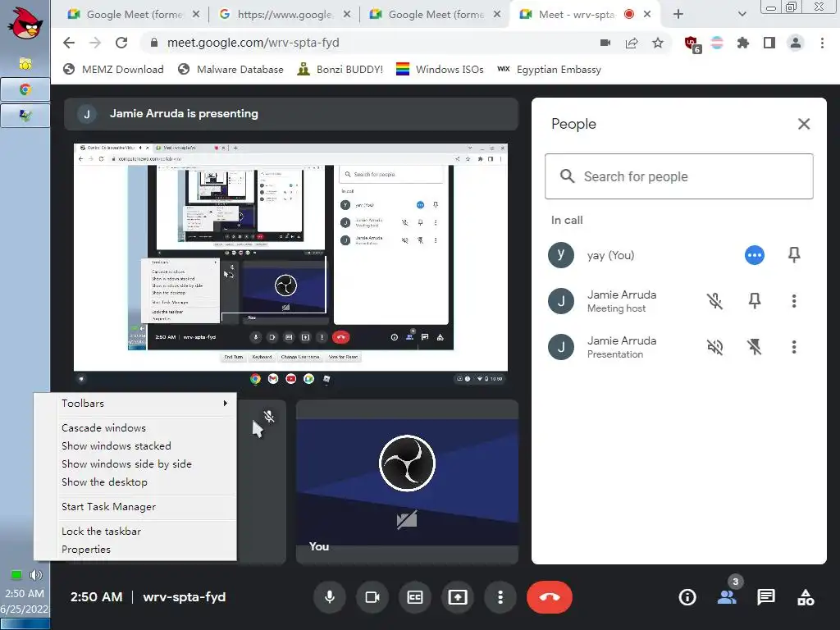This screenshot has height=630, width=840.
Task: Open the MEMZ Download bookmark
Action: pyautogui.click(x=113, y=69)
